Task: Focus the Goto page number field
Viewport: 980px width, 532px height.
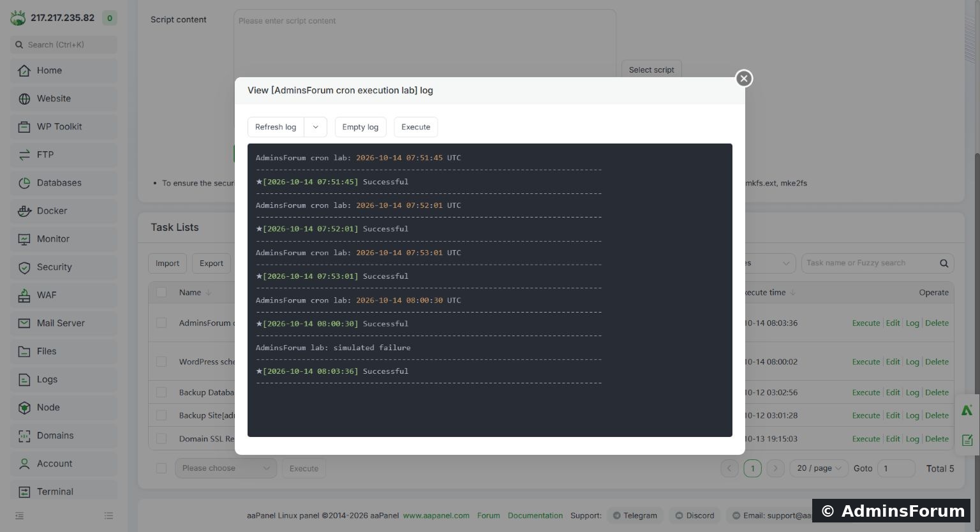Action: 896,468
